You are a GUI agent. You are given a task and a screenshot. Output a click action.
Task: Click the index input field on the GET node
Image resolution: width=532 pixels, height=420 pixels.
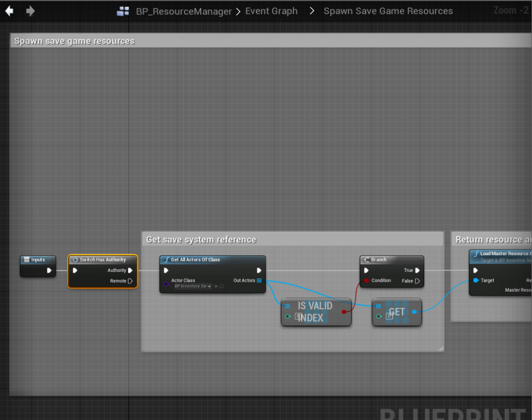(389, 316)
